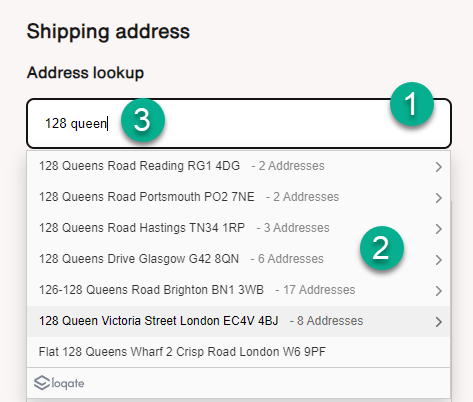Expand chevron for Queen Victoria Street London
This screenshot has height=402, width=473.
coord(438,322)
